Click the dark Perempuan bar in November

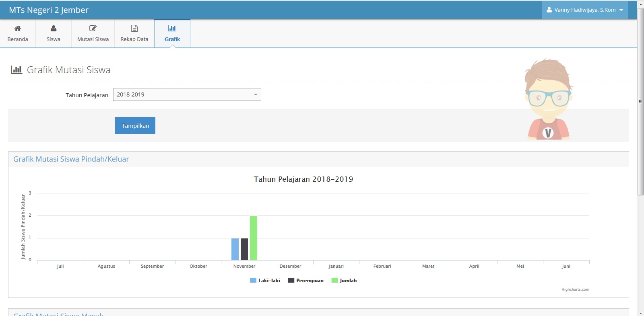click(x=244, y=249)
